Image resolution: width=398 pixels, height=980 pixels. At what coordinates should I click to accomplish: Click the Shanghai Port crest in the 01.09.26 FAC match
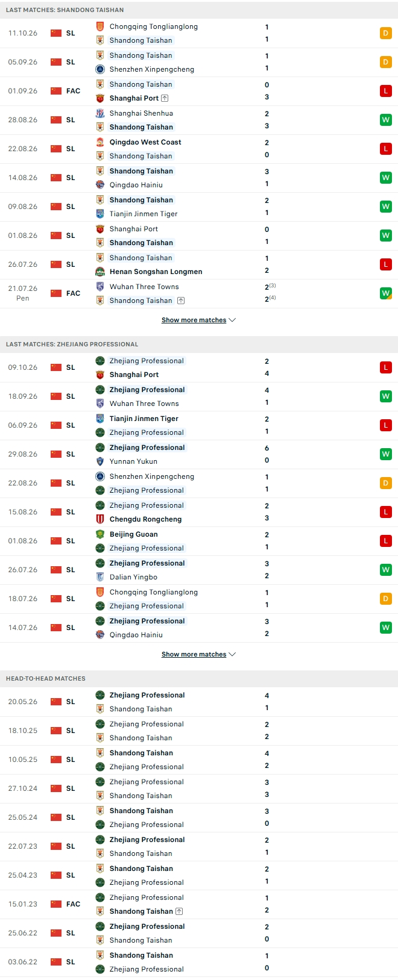[100, 98]
